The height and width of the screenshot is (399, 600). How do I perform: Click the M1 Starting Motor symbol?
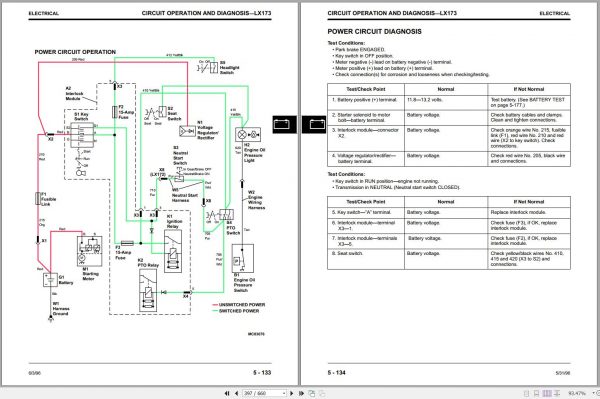click(x=90, y=251)
